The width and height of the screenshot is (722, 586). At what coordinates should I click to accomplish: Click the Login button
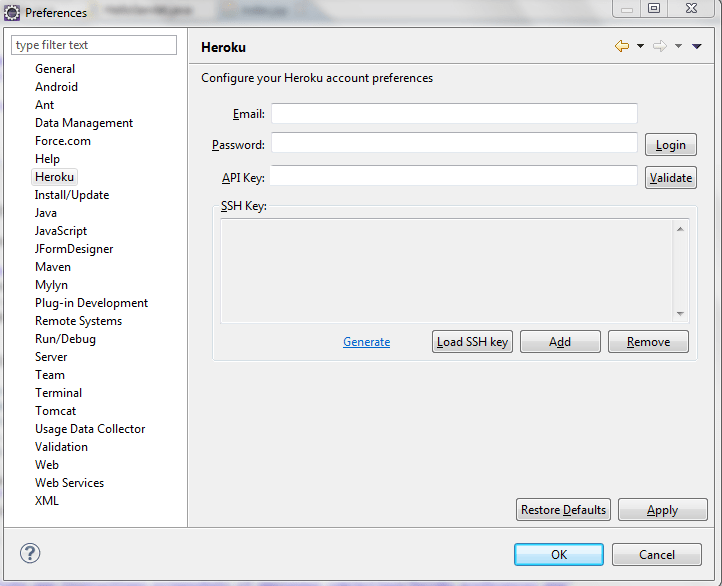pyautogui.click(x=670, y=145)
